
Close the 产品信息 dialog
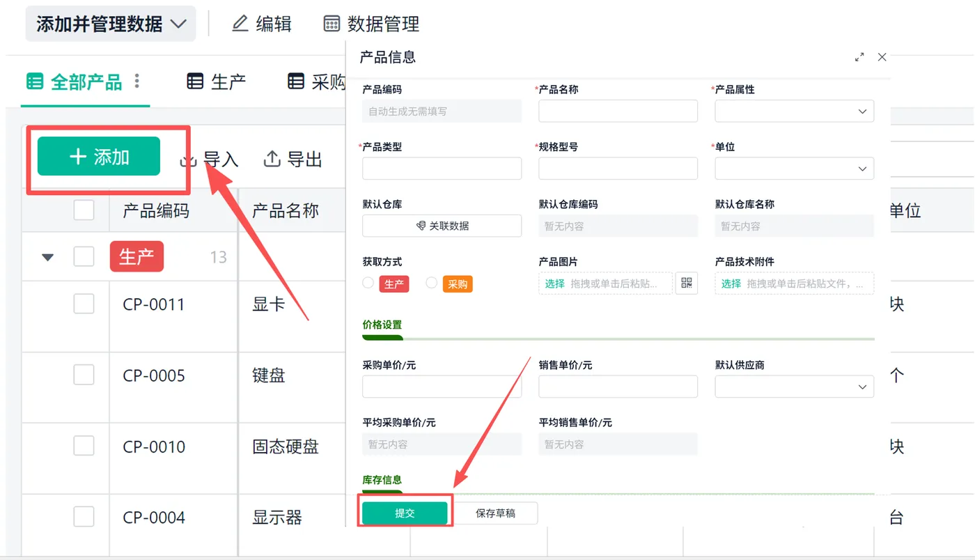click(882, 57)
